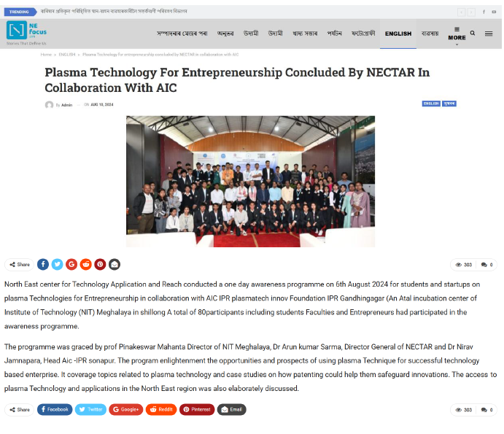Open the hamburger side menu

click(489, 34)
